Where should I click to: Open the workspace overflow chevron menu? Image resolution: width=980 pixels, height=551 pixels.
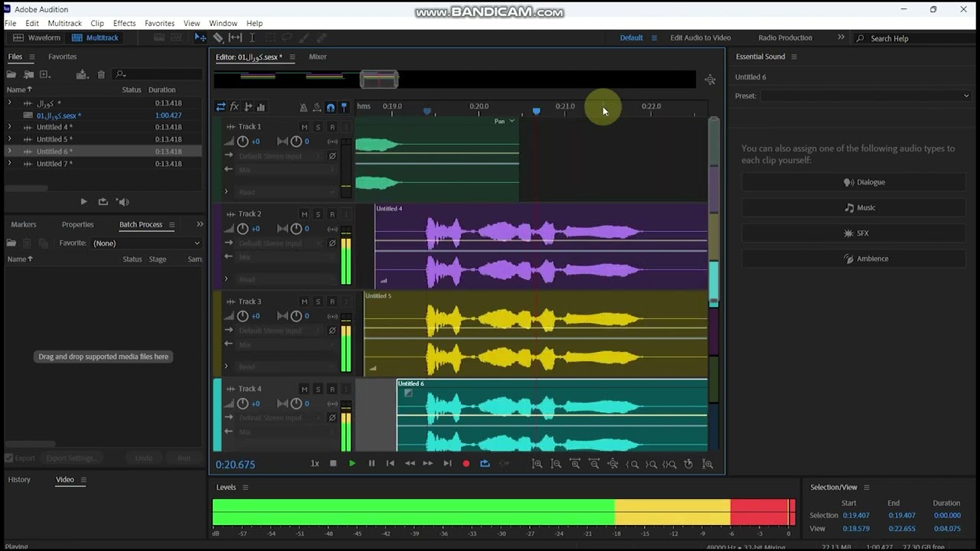click(841, 37)
